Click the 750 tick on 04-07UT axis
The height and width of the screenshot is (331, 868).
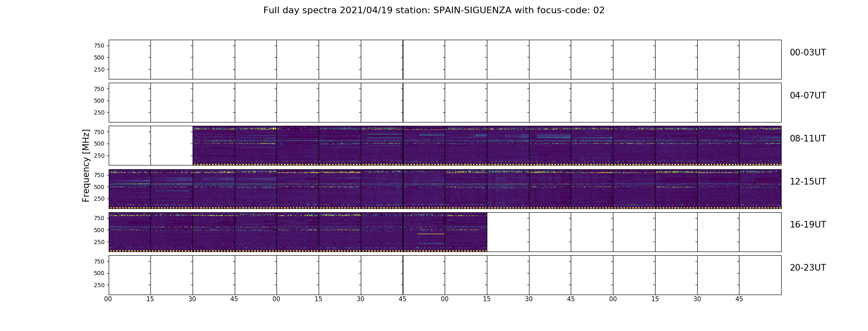click(99, 89)
